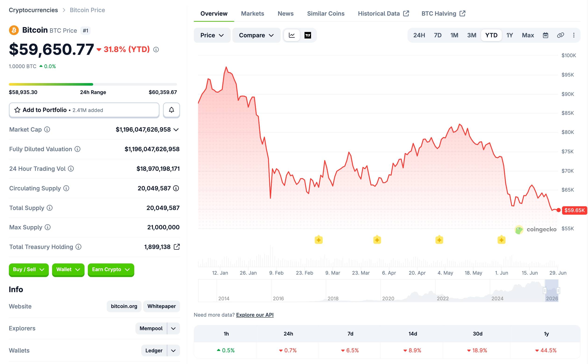This screenshot has width=588, height=364.
Task: Open the BTC Halving tab
Action: point(443,14)
